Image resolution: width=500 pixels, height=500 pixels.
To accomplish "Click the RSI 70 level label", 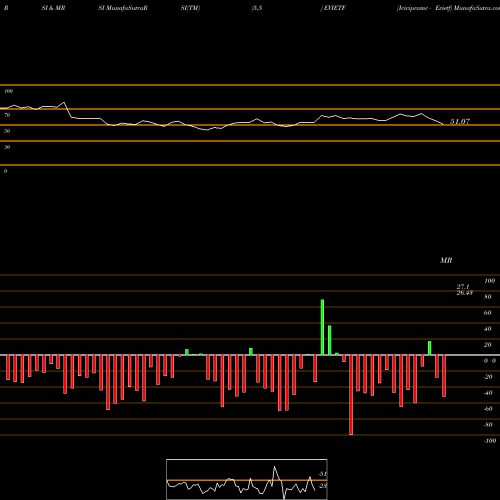I will 7,115.
